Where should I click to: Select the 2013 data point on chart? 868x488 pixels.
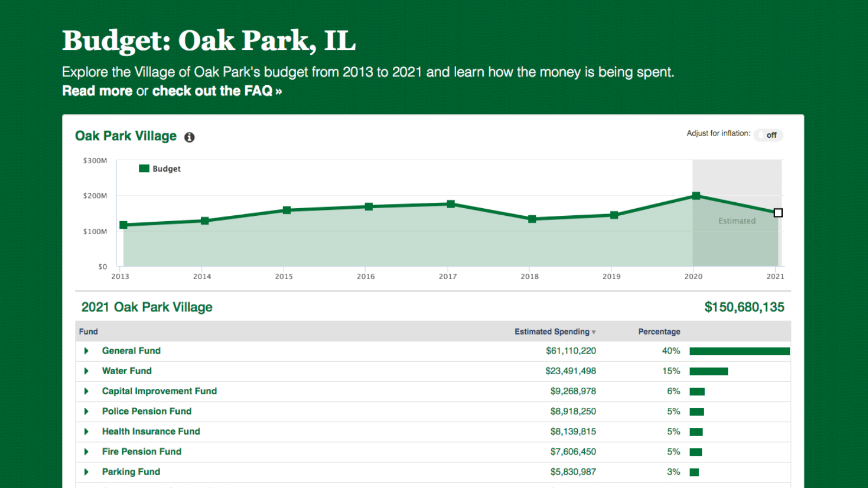[x=123, y=225]
